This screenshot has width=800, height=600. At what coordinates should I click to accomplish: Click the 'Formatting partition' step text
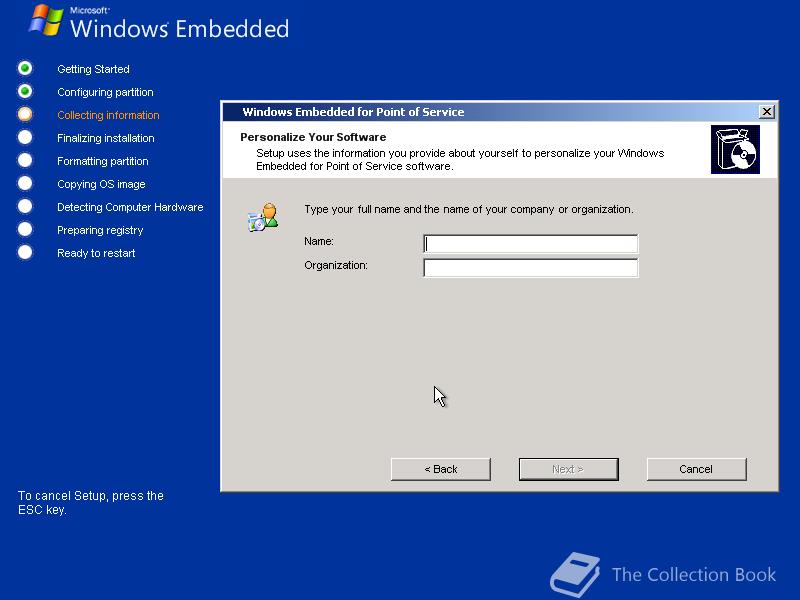[x=103, y=161]
